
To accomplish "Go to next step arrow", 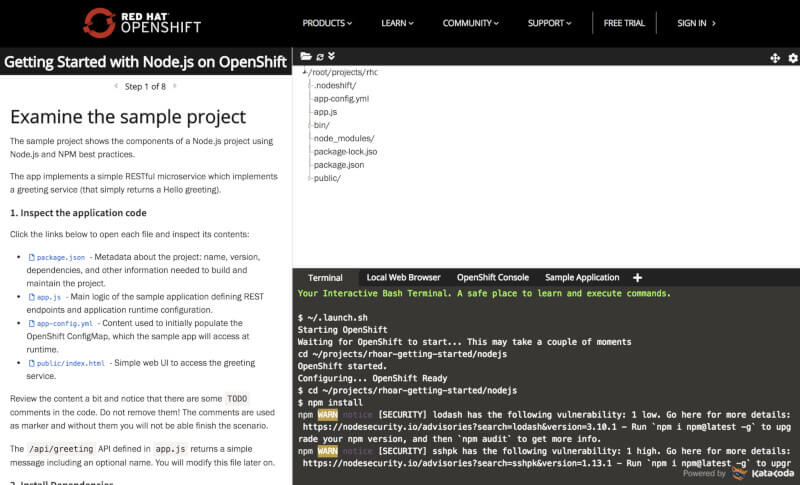I will 174,86.
